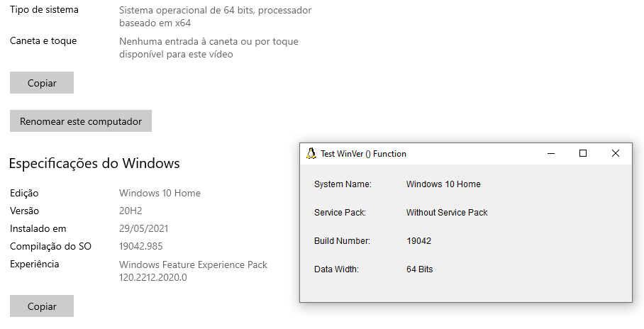Click 'Without Service Pack' value
644x329 pixels.
tap(447, 212)
